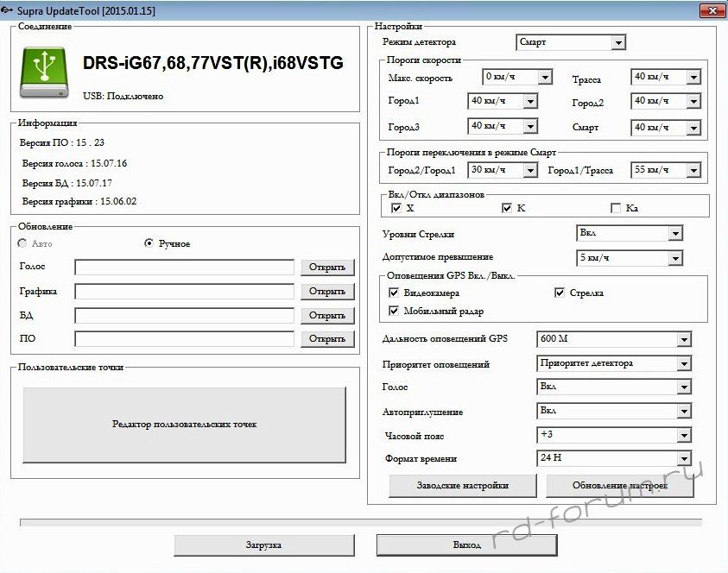Click the app icon in title bar
Viewport: 728px width, 573px height.
click(x=7, y=10)
